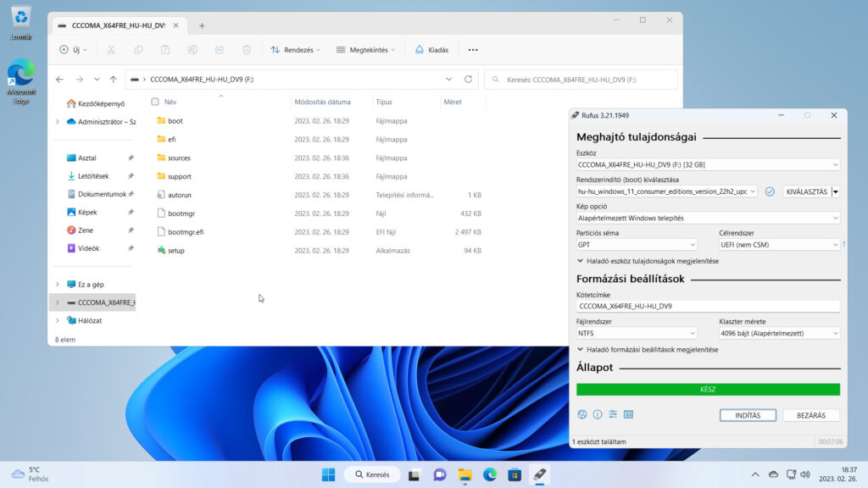
Task: Edit the Kötetcímke volume label field
Action: click(708, 306)
